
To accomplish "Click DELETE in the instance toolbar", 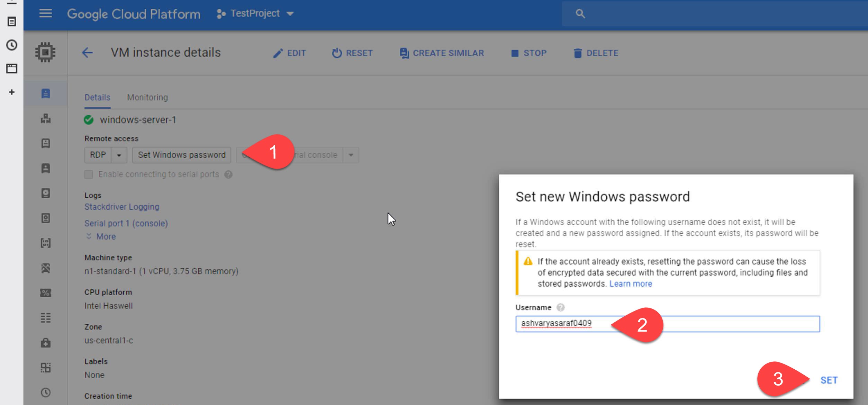I will click(596, 53).
